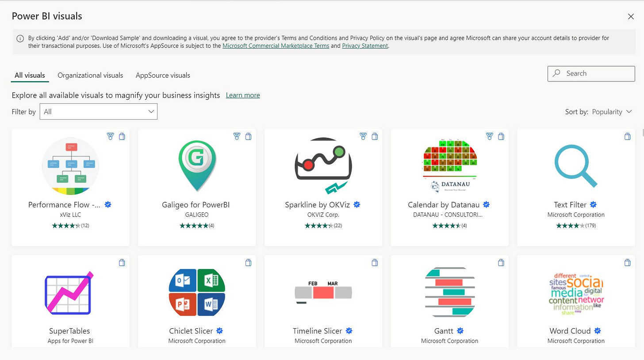Screen dimensions: 644x360
Task: Expand the Filter by All dropdown
Action: point(99,111)
